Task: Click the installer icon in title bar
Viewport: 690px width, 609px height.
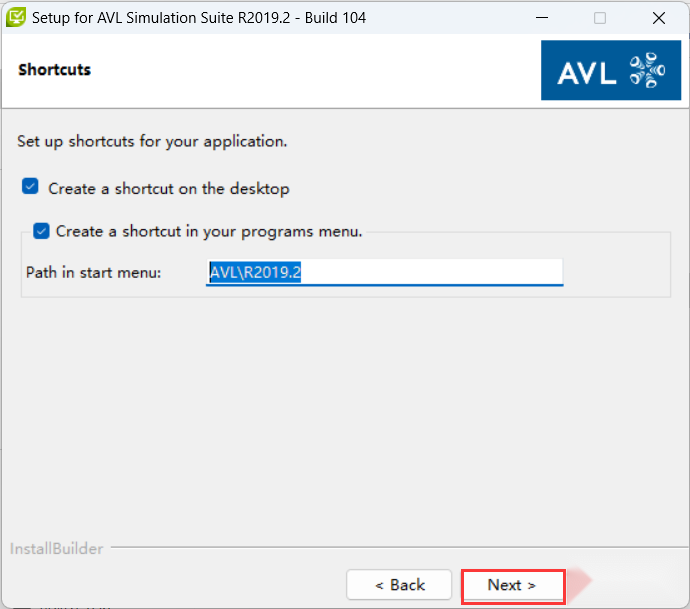Action: coord(16,18)
